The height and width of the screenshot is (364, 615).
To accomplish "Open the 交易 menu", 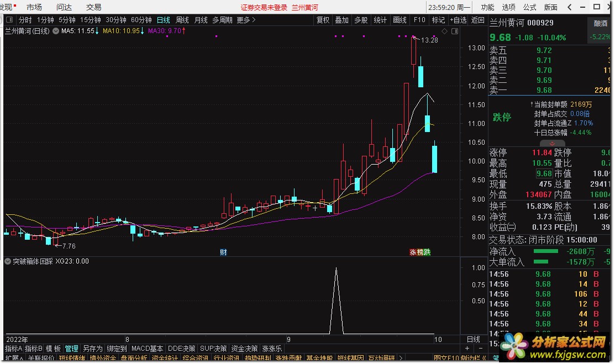I will click(x=94, y=7).
